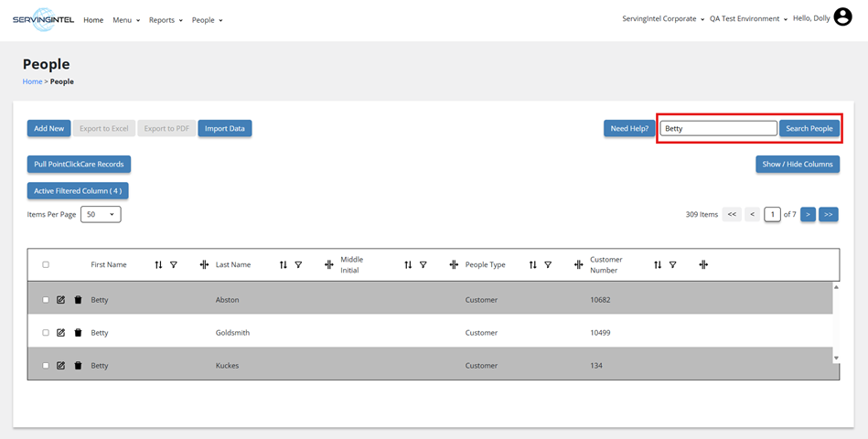Image resolution: width=868 pixels, height=439 pixels.
Task: Open the Reports menu
Action: click(x=166, y=20)
